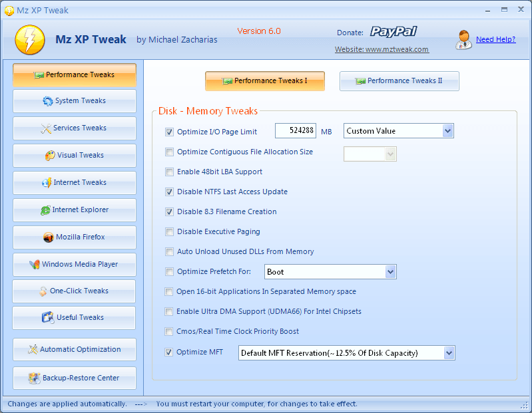Visit the www.mztweak.com website link
532x413 pixels.
click(x=382, y=49)
